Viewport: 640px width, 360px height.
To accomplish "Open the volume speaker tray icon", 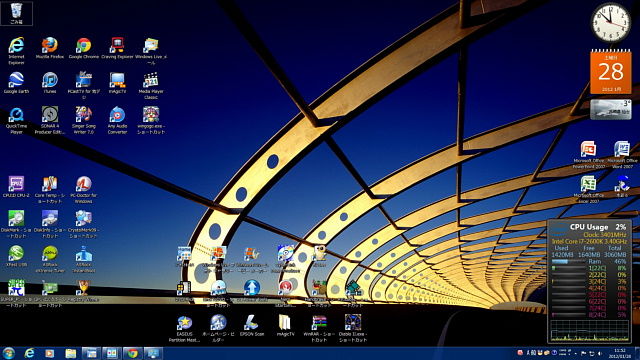I will point(600,353).
